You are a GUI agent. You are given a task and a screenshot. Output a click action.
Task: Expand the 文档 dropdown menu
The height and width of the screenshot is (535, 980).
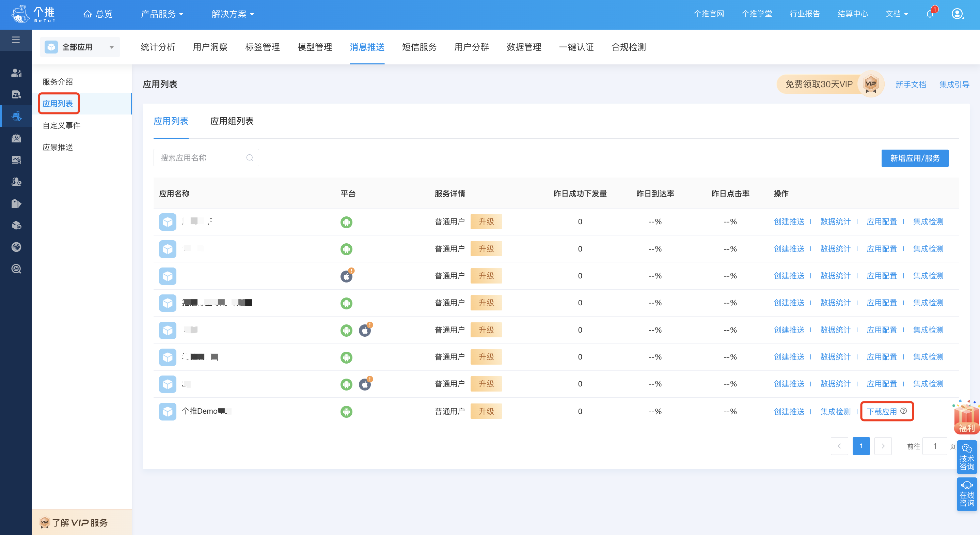(896, 14)
